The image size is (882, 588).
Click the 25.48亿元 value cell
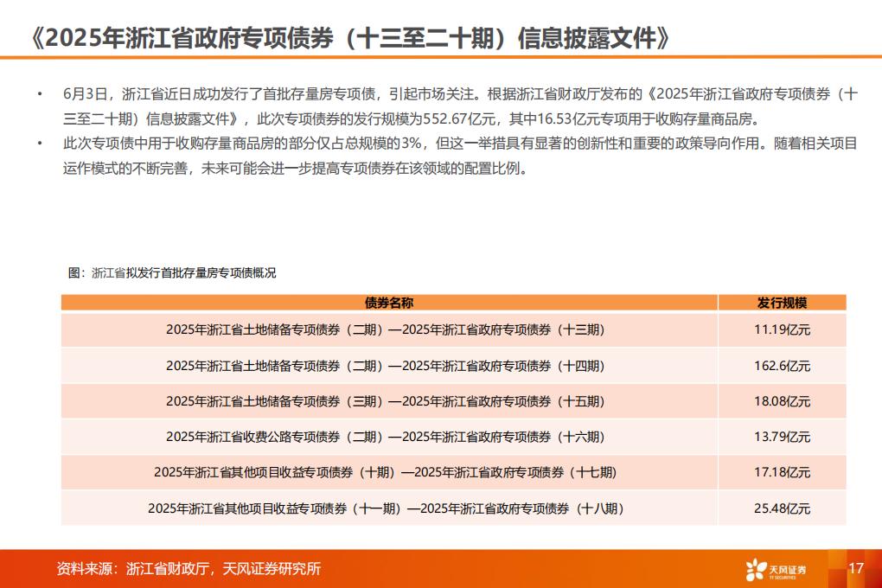click(782, 508)
